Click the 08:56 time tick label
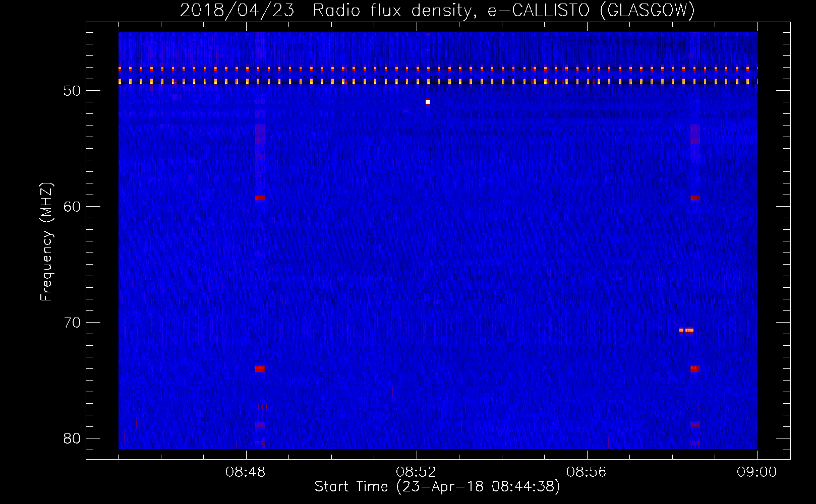 click(x=587, y=472)
